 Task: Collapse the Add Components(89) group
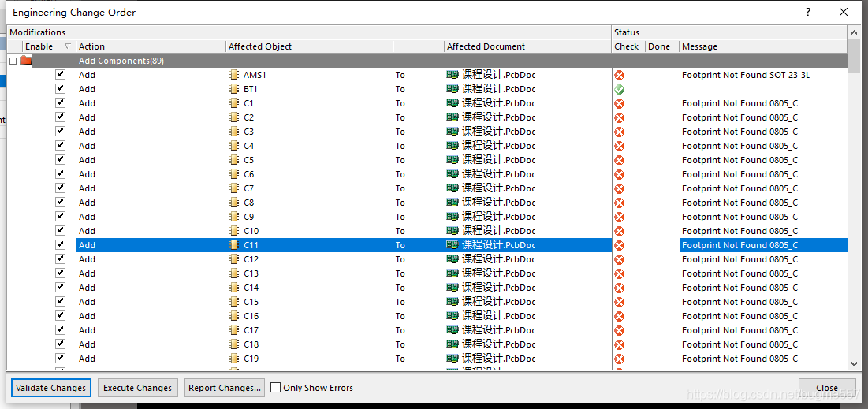13,61
